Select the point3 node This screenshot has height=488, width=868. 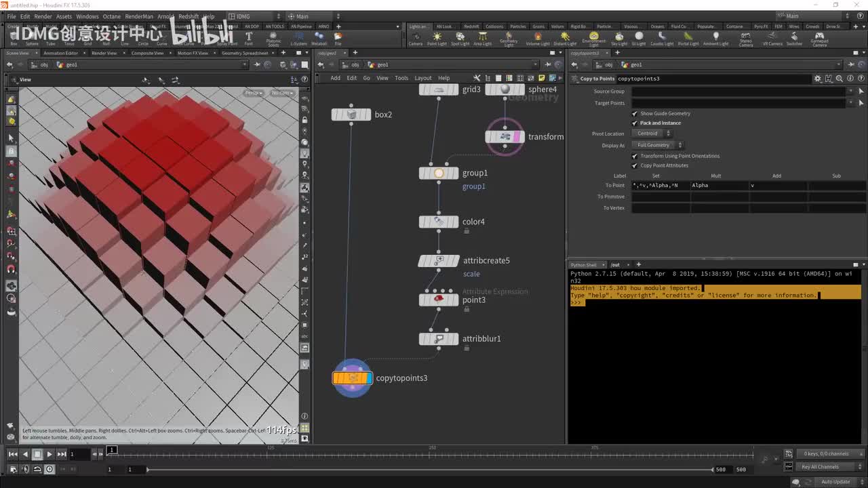tap(439, 300)
